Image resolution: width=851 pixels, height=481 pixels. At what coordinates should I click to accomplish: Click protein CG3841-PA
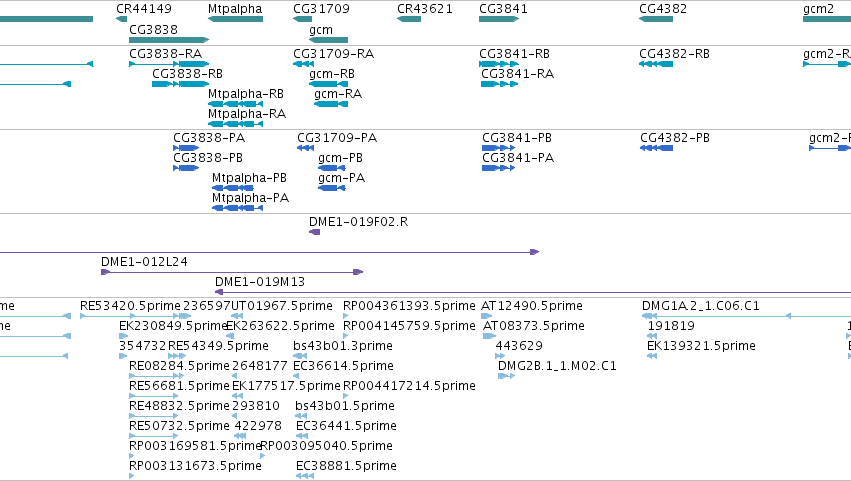(x=518, y=158)
